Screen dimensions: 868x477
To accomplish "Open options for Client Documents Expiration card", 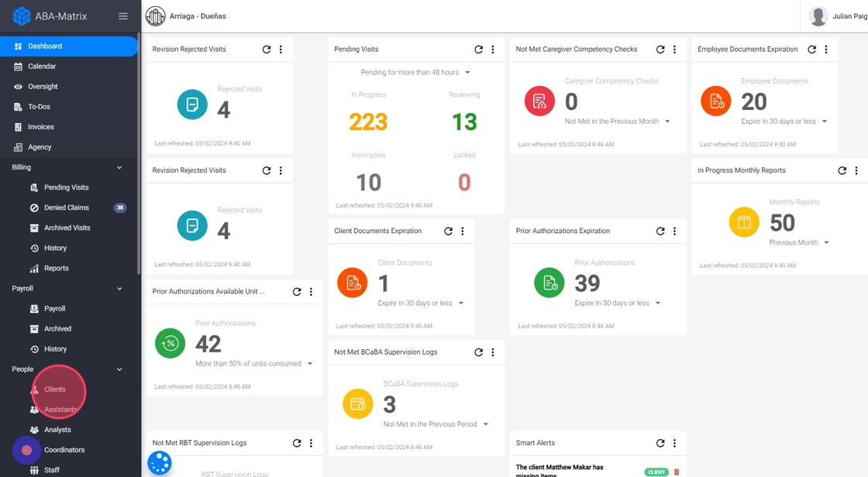I will tap(462, 231).
